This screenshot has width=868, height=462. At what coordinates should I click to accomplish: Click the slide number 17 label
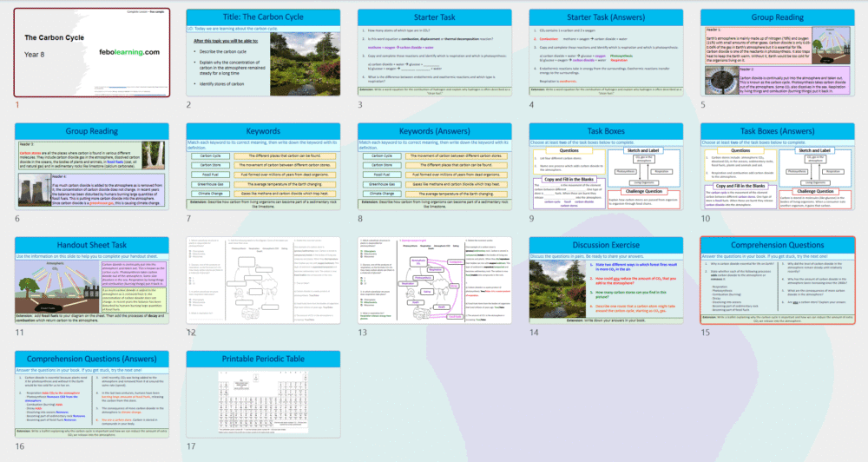pos(191,446)
